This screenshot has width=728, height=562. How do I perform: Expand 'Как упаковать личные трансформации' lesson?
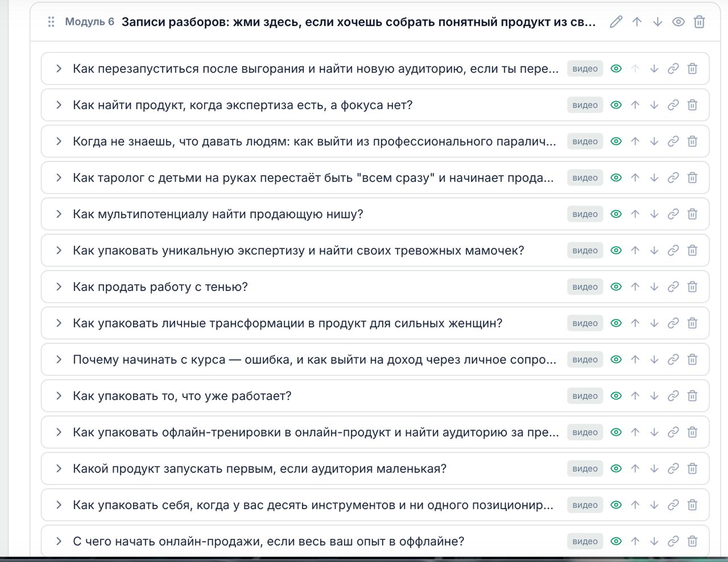(59, 323)
